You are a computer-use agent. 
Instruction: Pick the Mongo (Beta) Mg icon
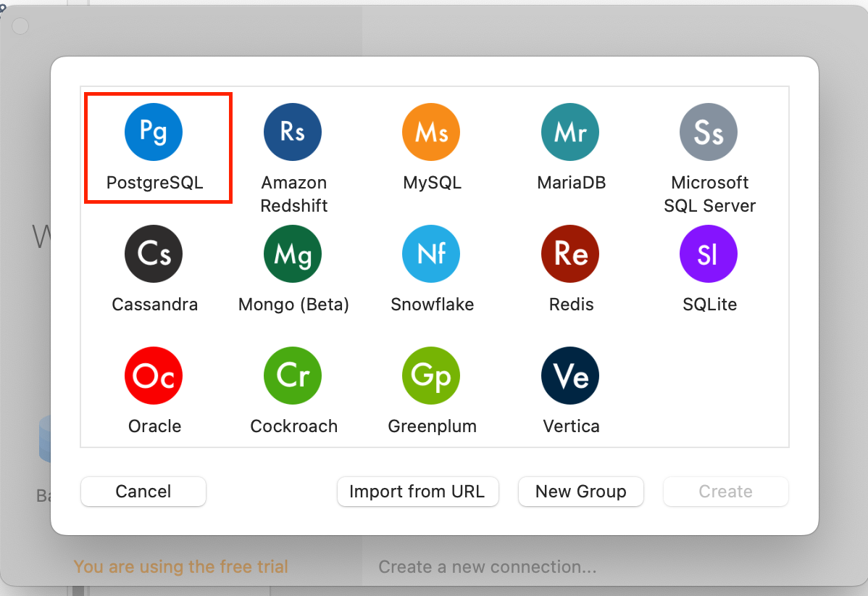point(292,254)
